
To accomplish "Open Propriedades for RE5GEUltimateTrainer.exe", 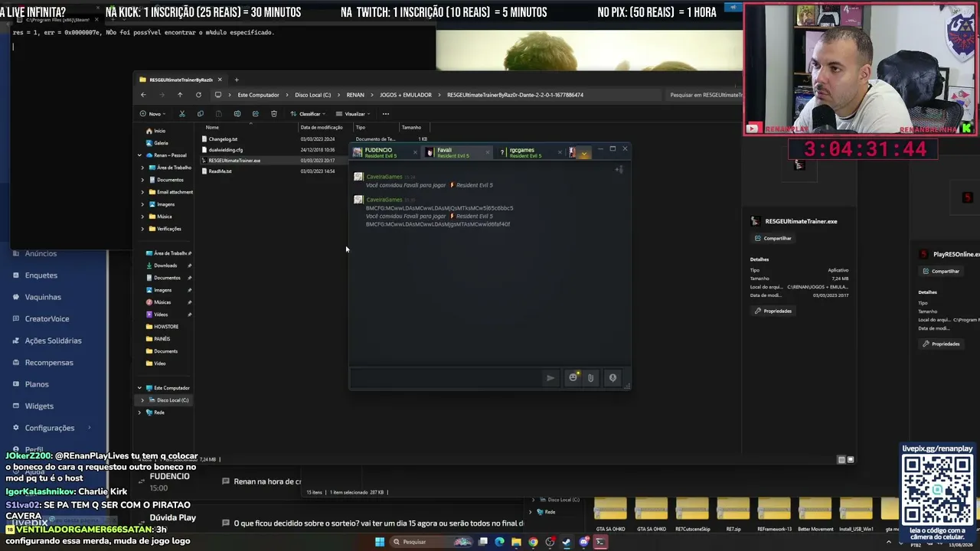I will [773, 311].
